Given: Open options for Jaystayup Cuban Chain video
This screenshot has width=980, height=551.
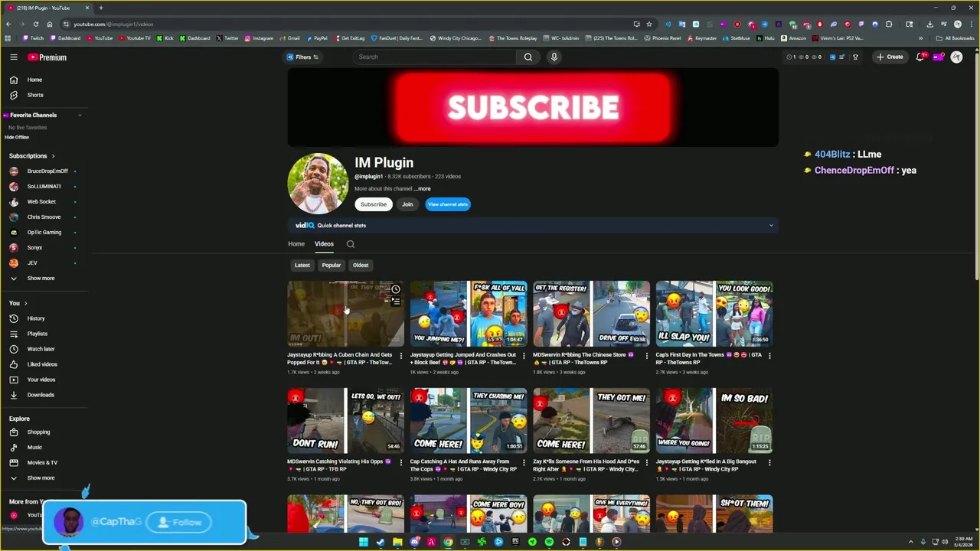Looking at the screenshot, I should 400,355.
